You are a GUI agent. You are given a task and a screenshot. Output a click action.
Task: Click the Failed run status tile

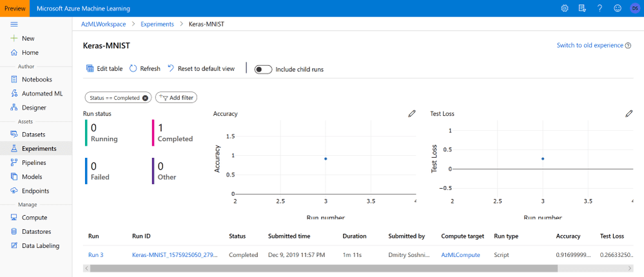(x=98, y=171)
